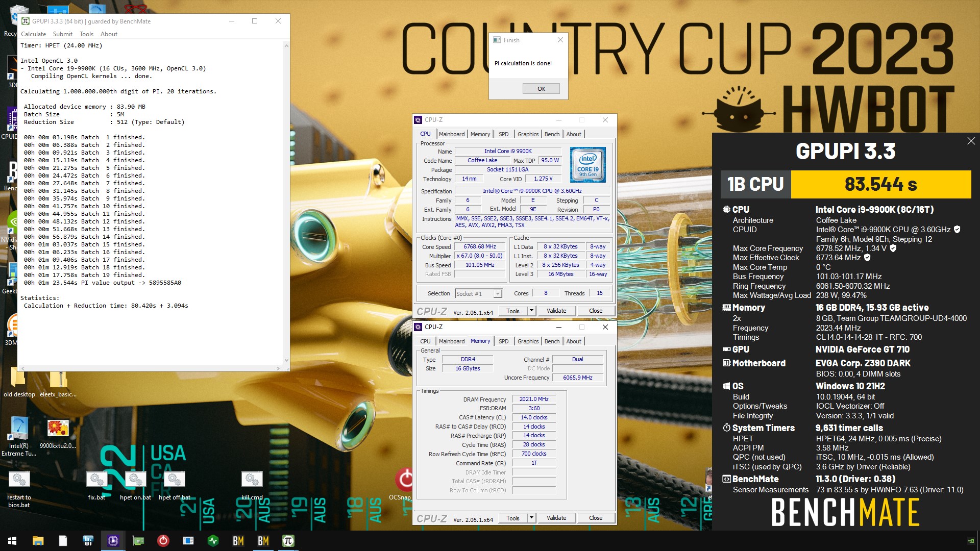The height and width of the screenshot is (551, 980).
Task: Switch to Memory tab in upper CPU-Z window
Action: (x=480, y=134)
